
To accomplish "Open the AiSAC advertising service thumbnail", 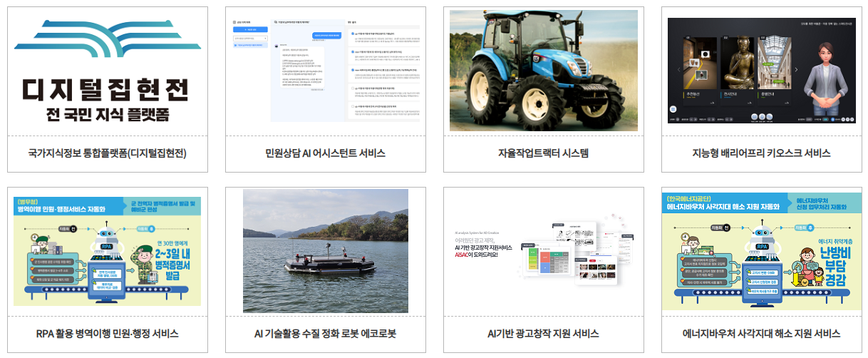I will 544,251.
